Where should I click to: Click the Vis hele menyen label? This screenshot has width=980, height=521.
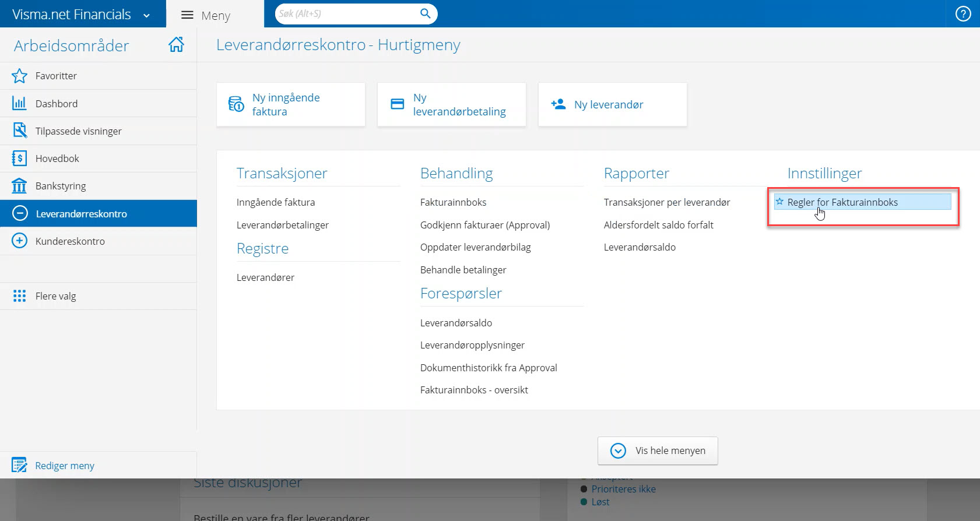pyautogui.click(x=670, y=450)
